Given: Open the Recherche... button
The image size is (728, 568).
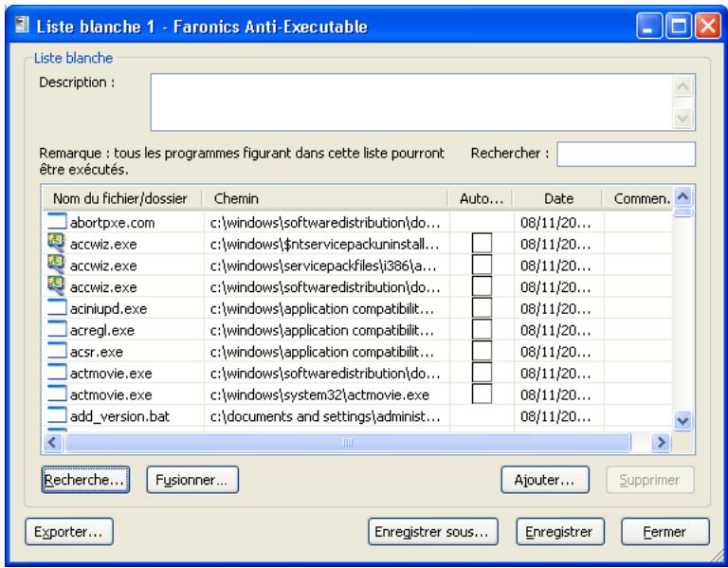Looking at the screenshot, I should point(85,479).
